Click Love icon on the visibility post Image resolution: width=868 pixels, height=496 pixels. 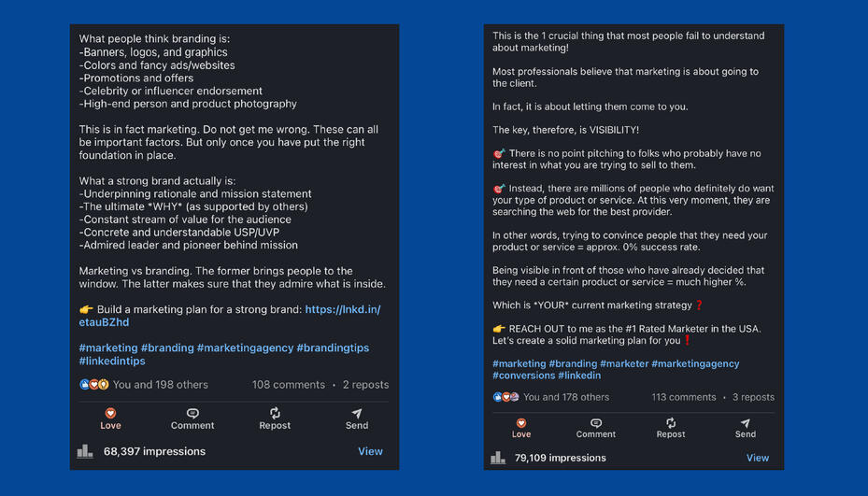[x=521, y=423]
